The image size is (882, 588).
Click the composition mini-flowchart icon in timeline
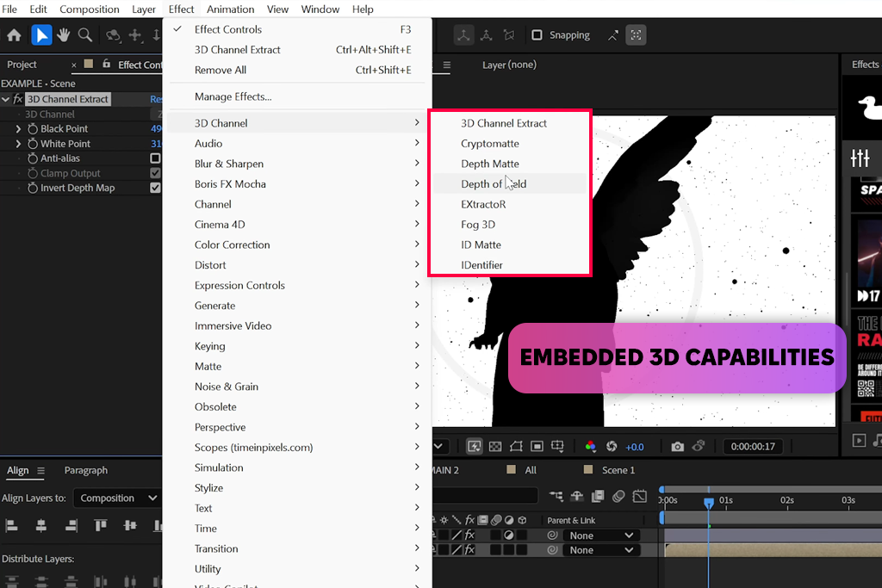556,496
